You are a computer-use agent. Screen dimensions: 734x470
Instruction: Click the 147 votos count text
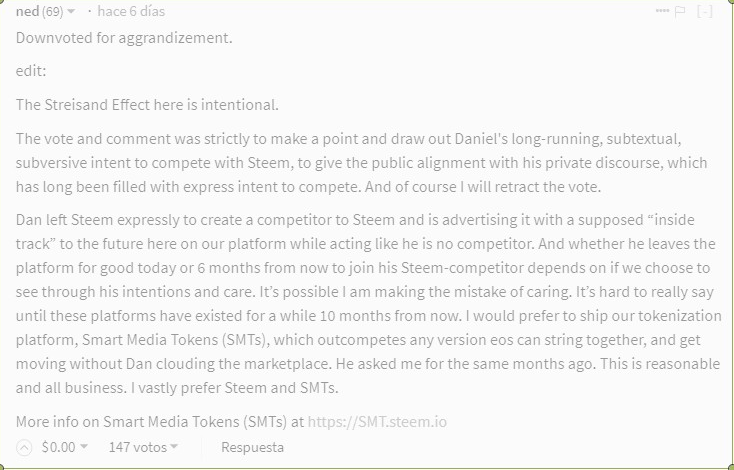137,447
